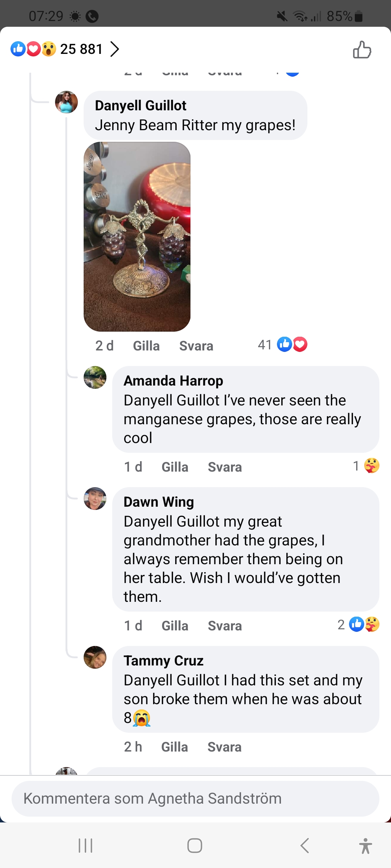Open the grapes photo attachment
Screen dimensions: 391x868
click(137, 237)
